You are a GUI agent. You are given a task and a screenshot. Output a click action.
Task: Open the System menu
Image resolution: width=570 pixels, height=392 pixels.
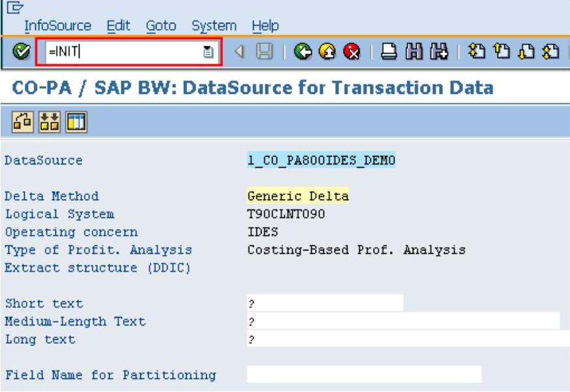click(x=214, y=26)
